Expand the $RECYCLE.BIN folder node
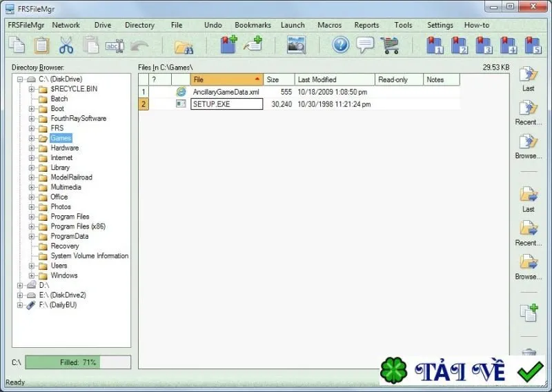 [x=32, y=89]
